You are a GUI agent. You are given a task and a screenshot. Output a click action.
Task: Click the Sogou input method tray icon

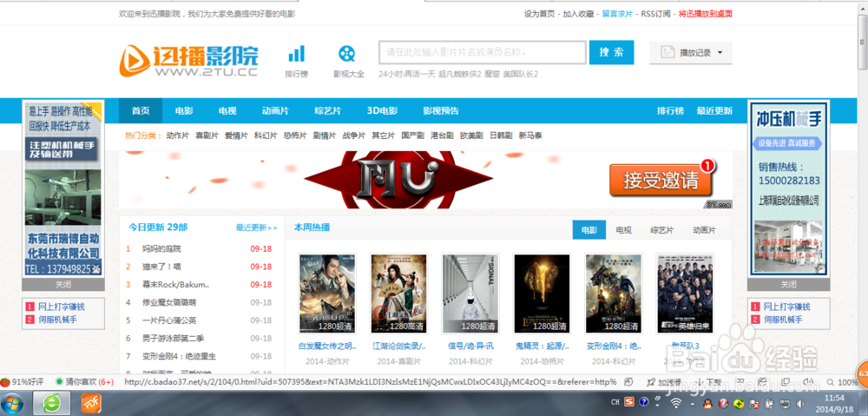(630, 402)
